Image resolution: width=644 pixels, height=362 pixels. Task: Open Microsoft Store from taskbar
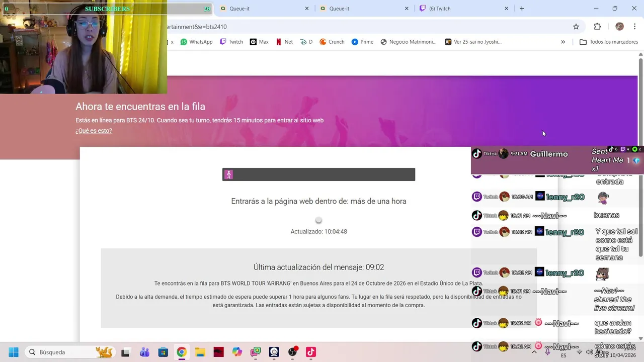[x=163, y=352]
